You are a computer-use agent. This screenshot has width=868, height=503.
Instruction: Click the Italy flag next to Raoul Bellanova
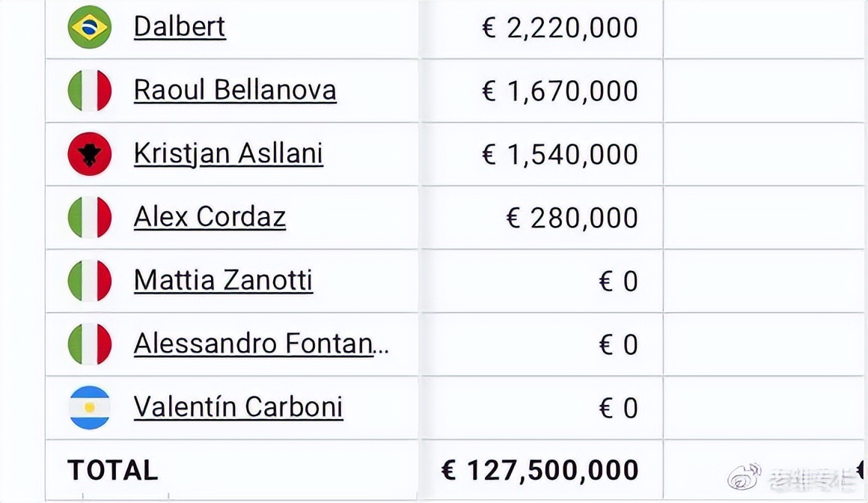pyautogui.click(x=90, y=91)
